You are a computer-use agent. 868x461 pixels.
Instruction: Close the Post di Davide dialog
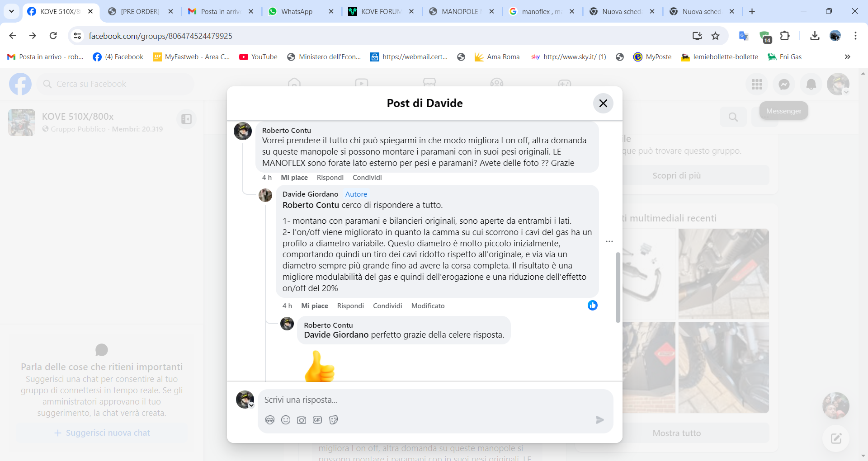point(603,103)
